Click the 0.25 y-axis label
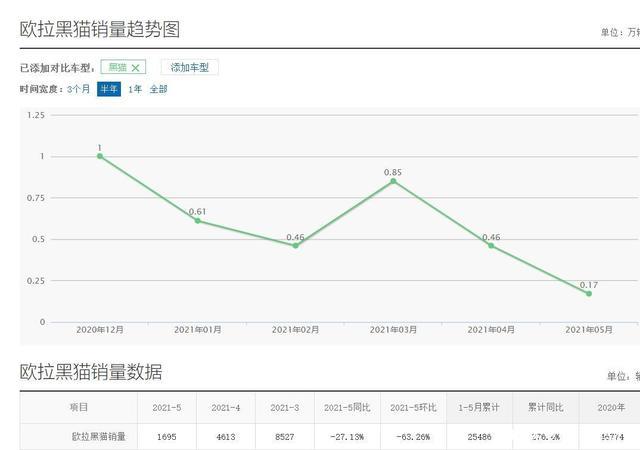The width and height of the screenshot is (640, 450). (x=36, y=281)
